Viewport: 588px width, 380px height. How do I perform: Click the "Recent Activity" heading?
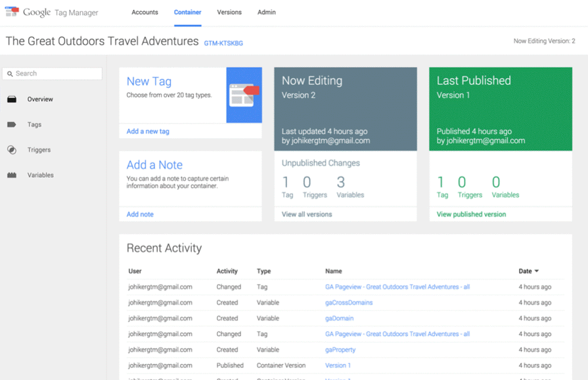164,248
